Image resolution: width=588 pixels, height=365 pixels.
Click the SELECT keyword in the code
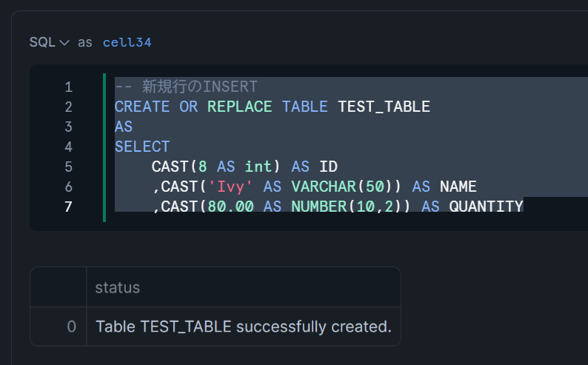click(x=142, y=147)
